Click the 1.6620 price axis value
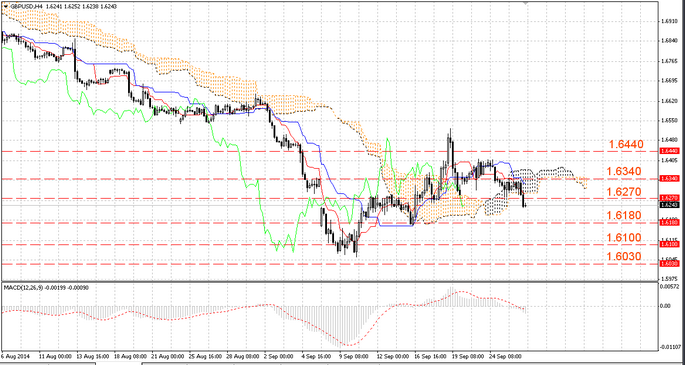 click(x=669, y=101)
